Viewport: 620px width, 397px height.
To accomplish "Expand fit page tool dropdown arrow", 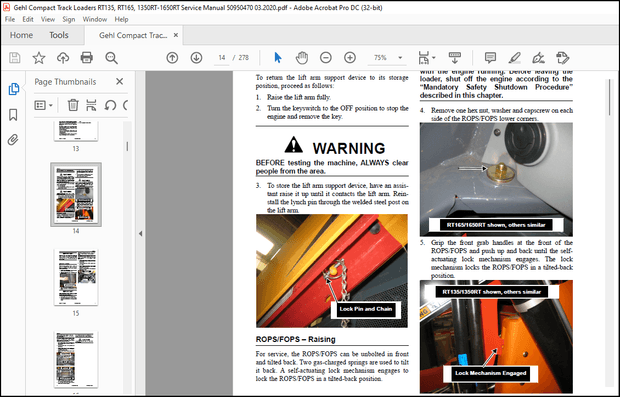I will click(434, 58).
